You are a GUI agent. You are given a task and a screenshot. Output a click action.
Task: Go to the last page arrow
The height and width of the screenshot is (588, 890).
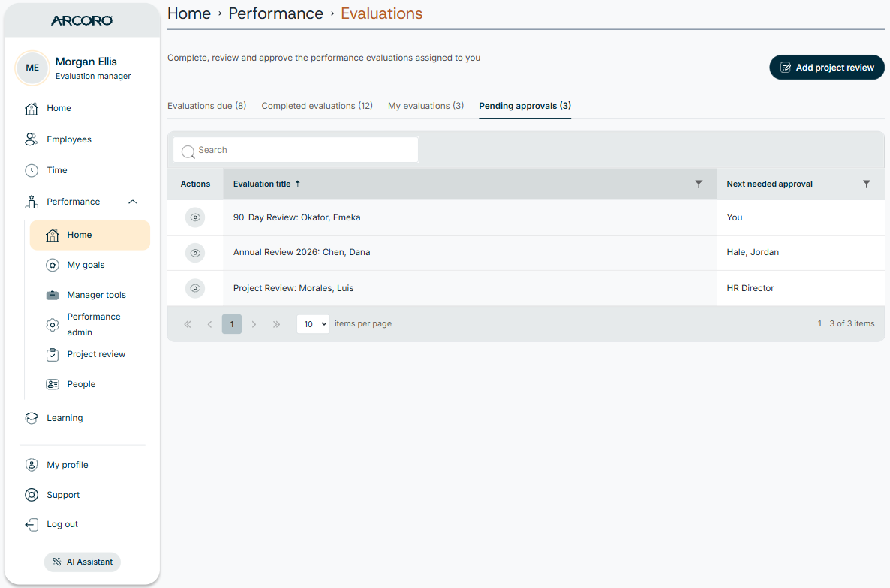point(276,324)
